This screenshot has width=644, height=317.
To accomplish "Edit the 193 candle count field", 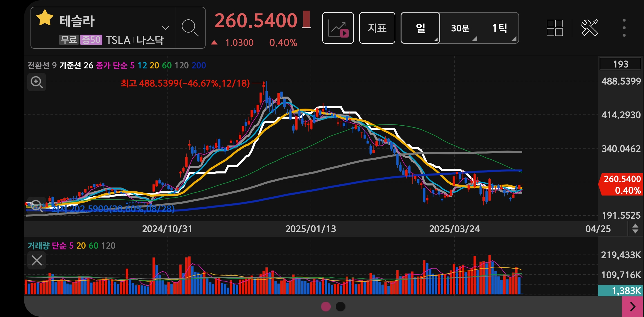I will click(x=620, y=64).
